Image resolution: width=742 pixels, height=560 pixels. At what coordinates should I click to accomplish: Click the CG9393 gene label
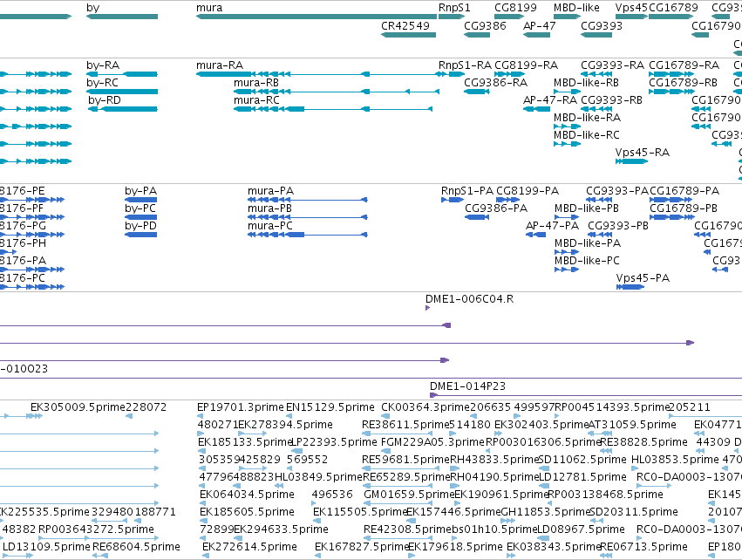602,25
